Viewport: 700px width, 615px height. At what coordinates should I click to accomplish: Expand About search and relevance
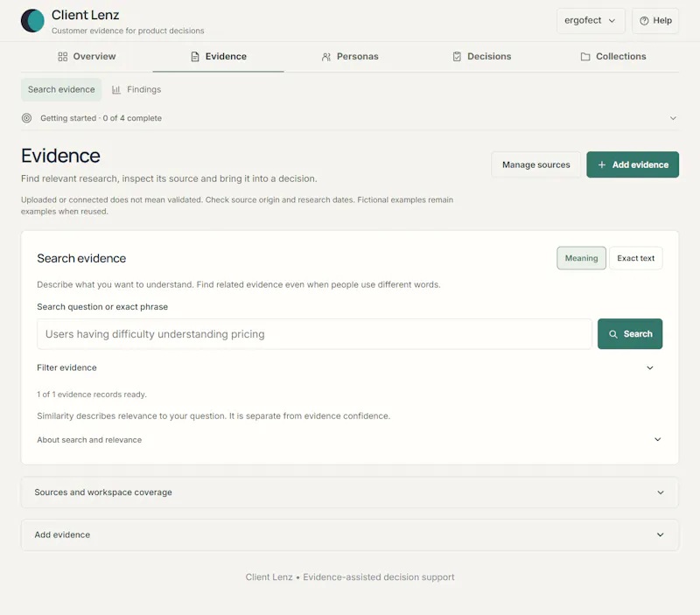pos(349,440)
